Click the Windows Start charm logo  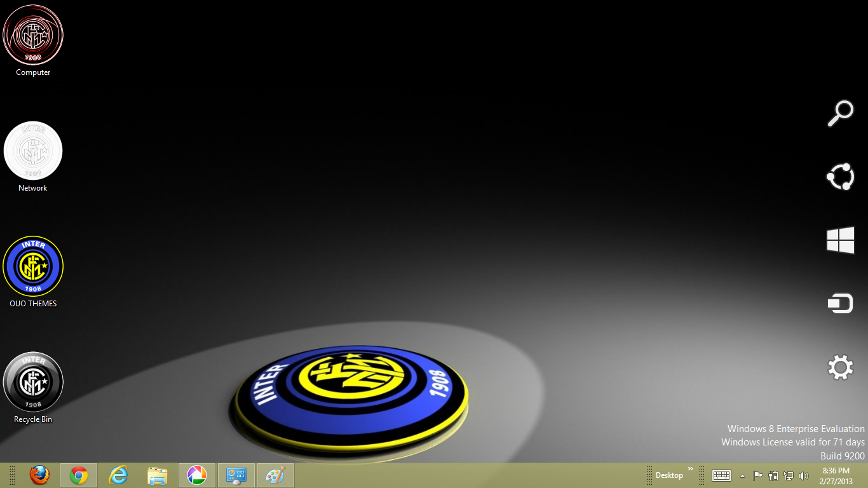click(x=840, y=240)
